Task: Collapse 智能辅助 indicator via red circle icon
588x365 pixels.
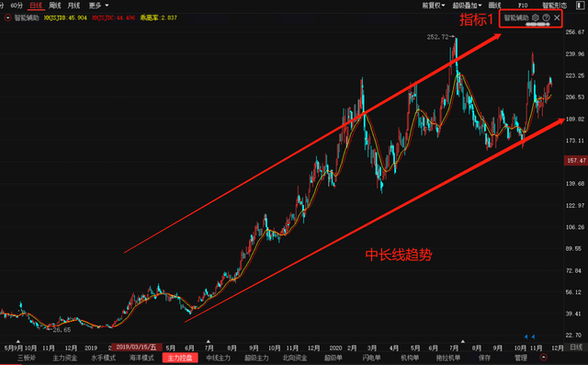Action: [x=8, y=17]
